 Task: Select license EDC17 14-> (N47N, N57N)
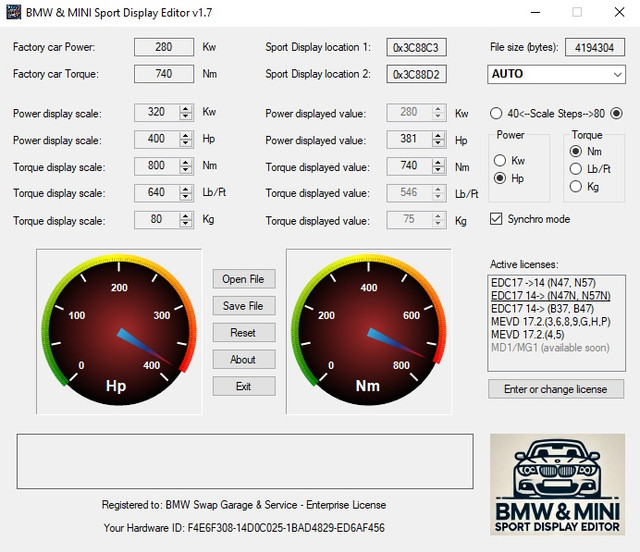[x=551, y=296]
